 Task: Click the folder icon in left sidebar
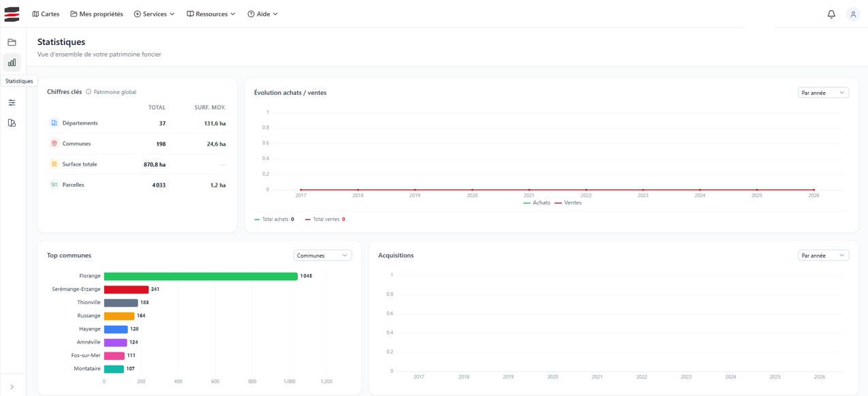click(x=12, y=42)
